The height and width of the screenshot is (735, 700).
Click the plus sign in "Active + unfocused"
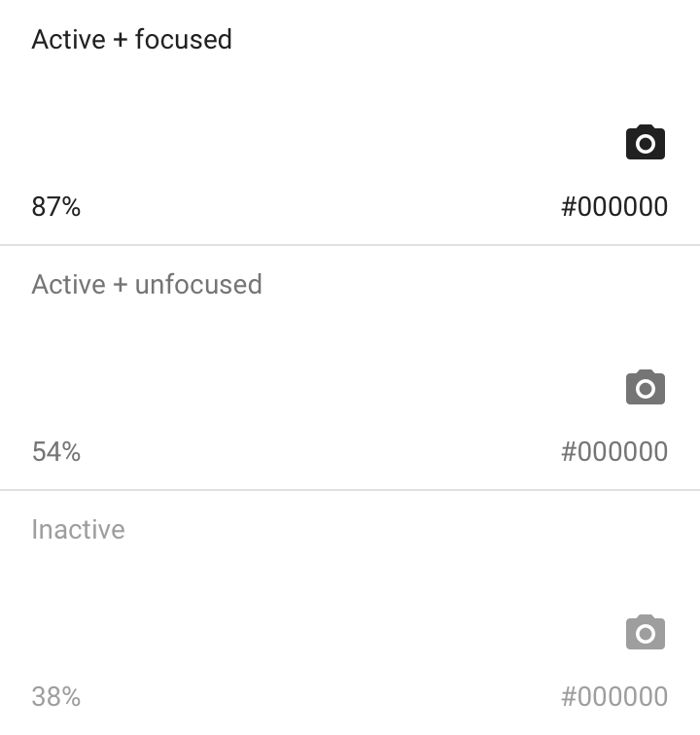(121, 286)
